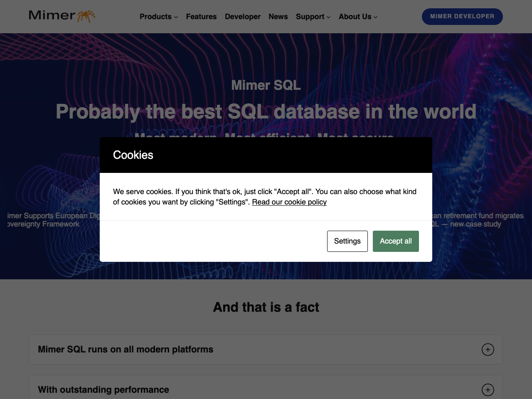This screenshot has width=532, height=399.
Task: Click the plus icon for modern platforms row
Action: pos(488,350)
